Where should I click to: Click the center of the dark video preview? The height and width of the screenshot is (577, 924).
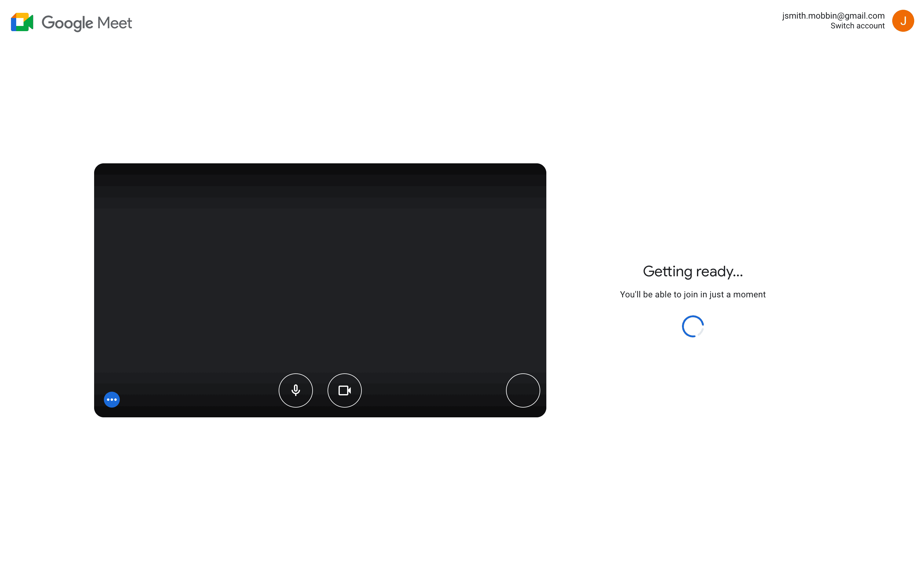point(320,290)
